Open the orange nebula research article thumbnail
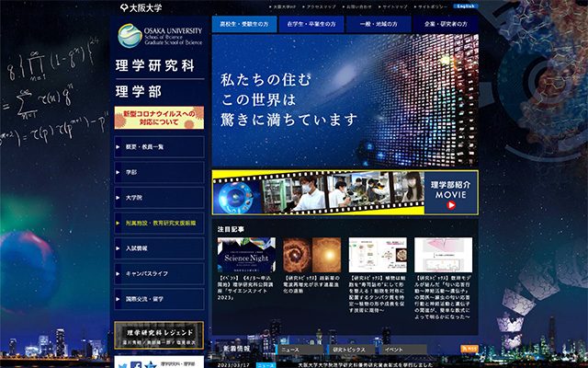The width and height of the screenshot is (588, 368). 312,255
